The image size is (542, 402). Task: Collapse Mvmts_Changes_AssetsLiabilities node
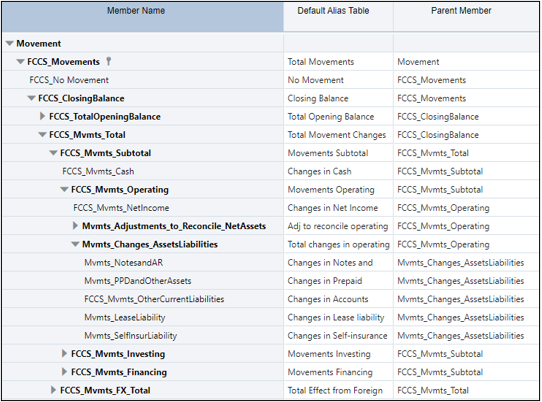(75, 244)
